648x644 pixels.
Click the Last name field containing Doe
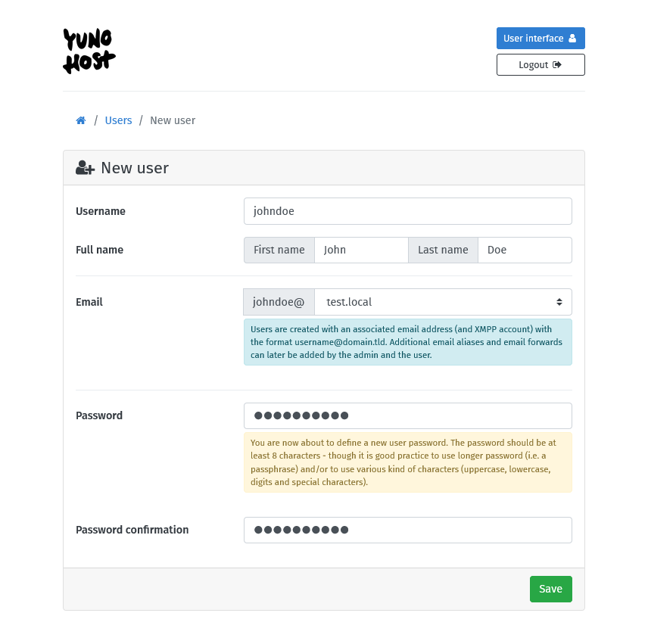(x=525, y=250)
